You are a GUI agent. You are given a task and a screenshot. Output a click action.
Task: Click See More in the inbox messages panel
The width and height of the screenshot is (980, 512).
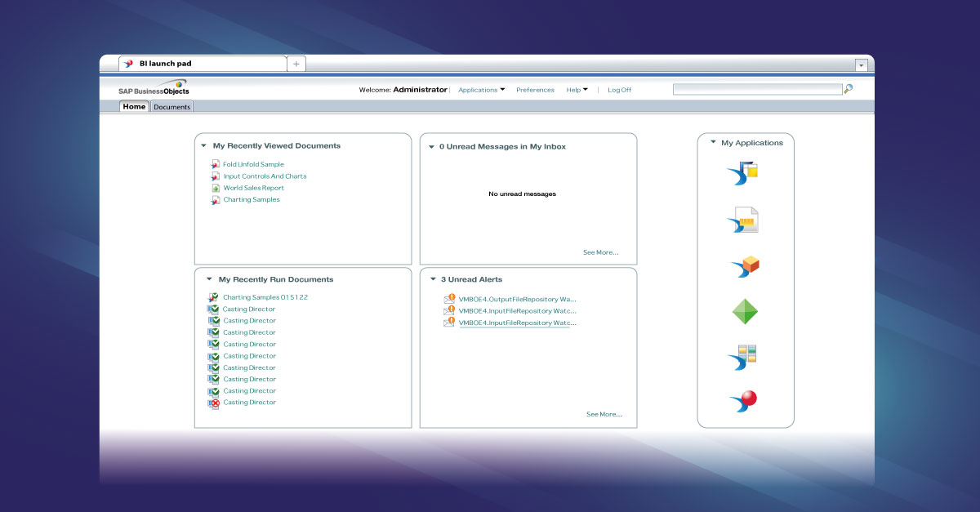coord(601,252)
